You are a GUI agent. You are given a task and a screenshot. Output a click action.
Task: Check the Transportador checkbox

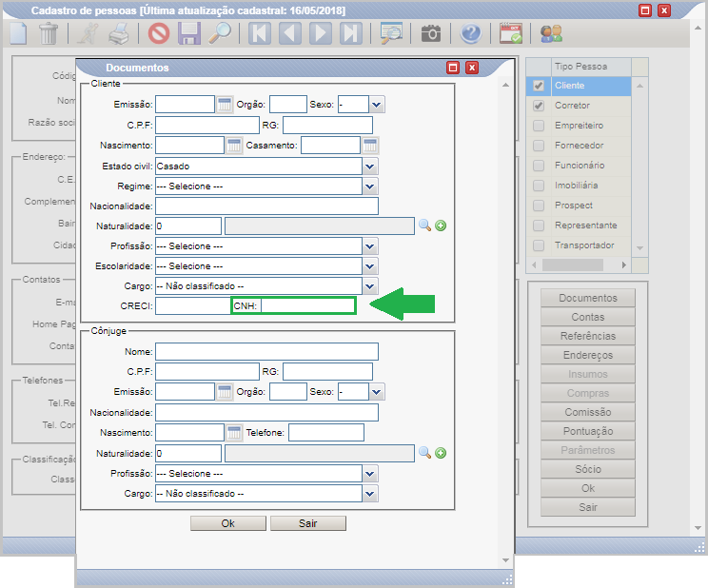[x=539, y=245]
